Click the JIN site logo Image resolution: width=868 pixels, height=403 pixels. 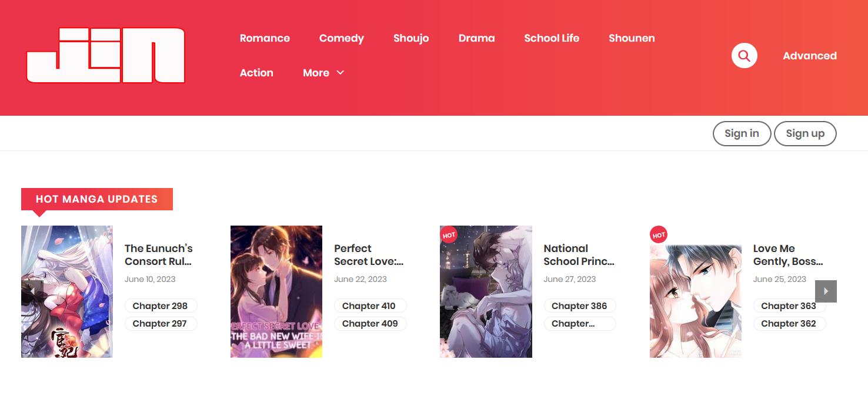point(106,55)
